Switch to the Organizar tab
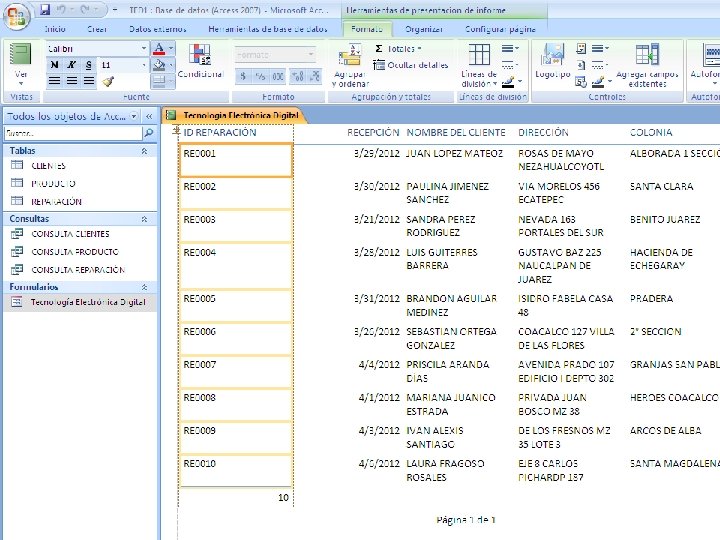The width and height of the screenshot is (720, 540). (x=424, y=29)
